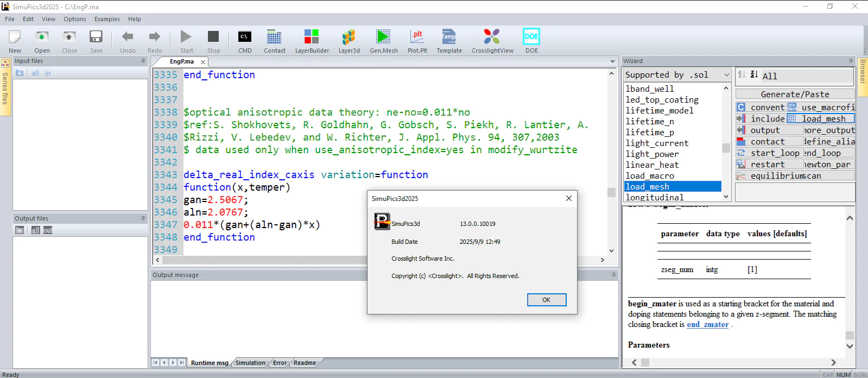Open the Template tool
This screenshot has height=378, width=868.
(449, 41)
